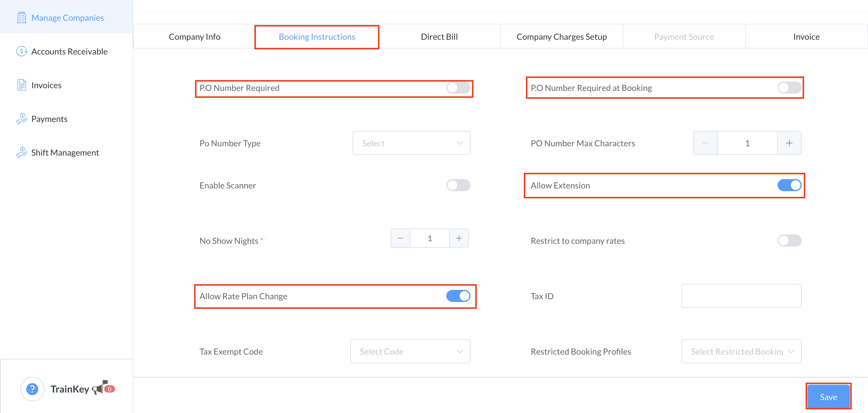The width and height of the screenshot is (868, 413).
Task: Click the Accounts Receivable dollar icon
Action: click(22, 51)
